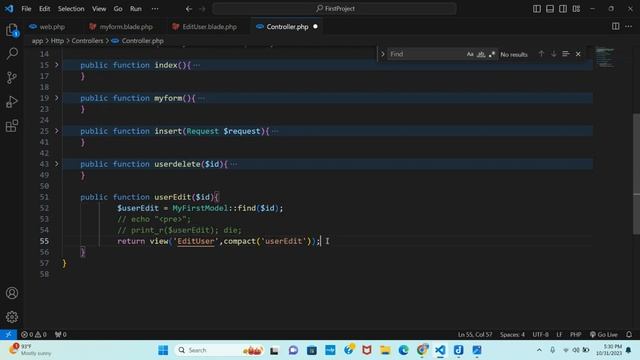Toggle Panel layout icon in title bar
This screenshot has width=640, height=360.
[x=550, y=9]
